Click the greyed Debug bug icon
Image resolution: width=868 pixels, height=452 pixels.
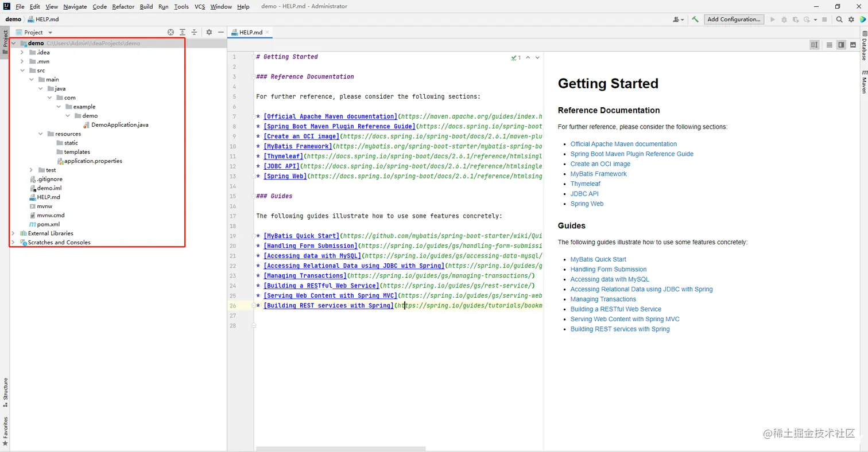coord(784,19)
